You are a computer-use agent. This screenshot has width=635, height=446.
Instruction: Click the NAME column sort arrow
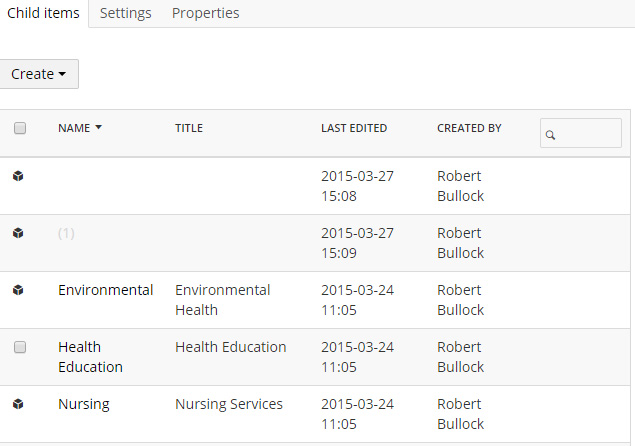coord(98,127)
